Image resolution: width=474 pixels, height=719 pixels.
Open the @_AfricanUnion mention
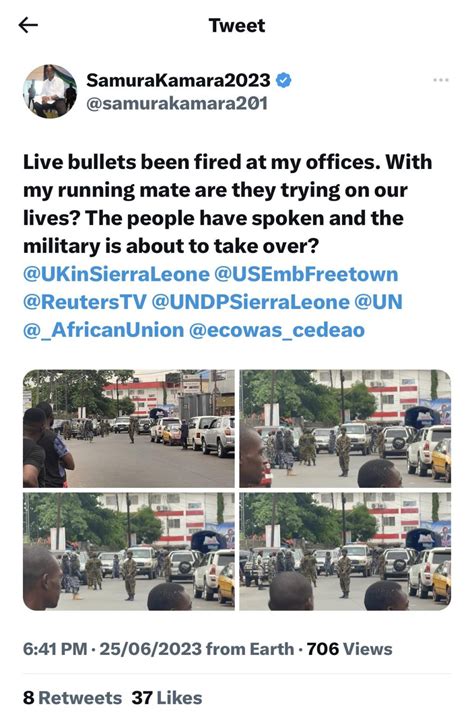(x=104, y=330)
